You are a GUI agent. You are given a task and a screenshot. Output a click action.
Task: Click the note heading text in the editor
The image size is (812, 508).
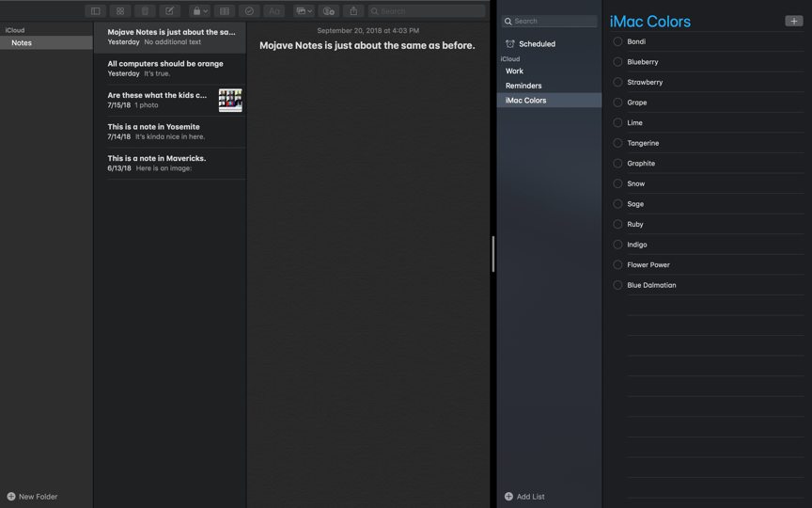[x=367, y=45]
